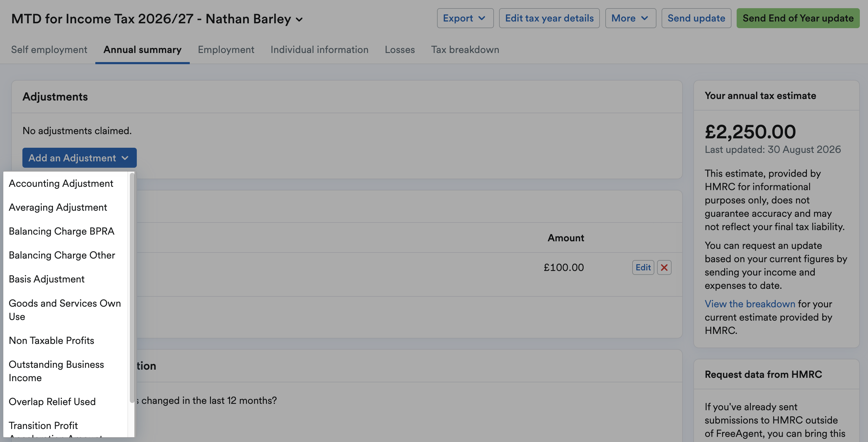Select Balancing Charge BPRA

(x=66, y=231)
